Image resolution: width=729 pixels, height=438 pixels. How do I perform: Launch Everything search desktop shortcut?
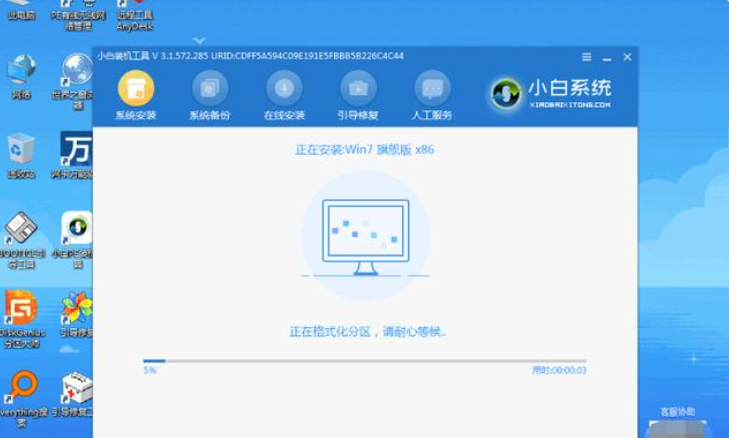click(x=20, y=392)
